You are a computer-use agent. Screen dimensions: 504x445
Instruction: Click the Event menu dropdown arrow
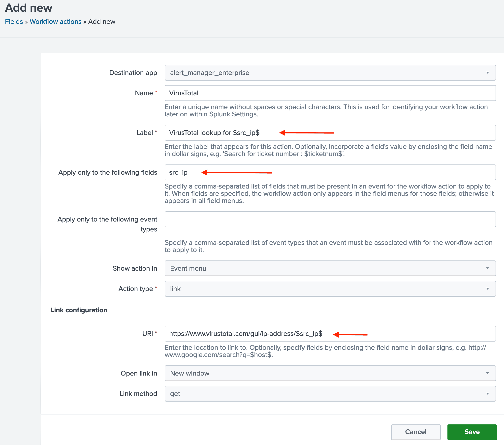tap(487, 268)
